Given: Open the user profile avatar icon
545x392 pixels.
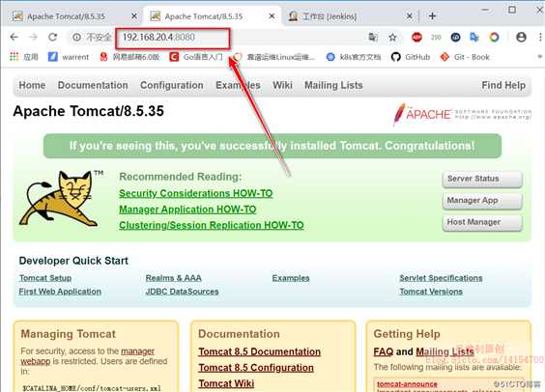Looking at the screenshot, I should 521,37.
